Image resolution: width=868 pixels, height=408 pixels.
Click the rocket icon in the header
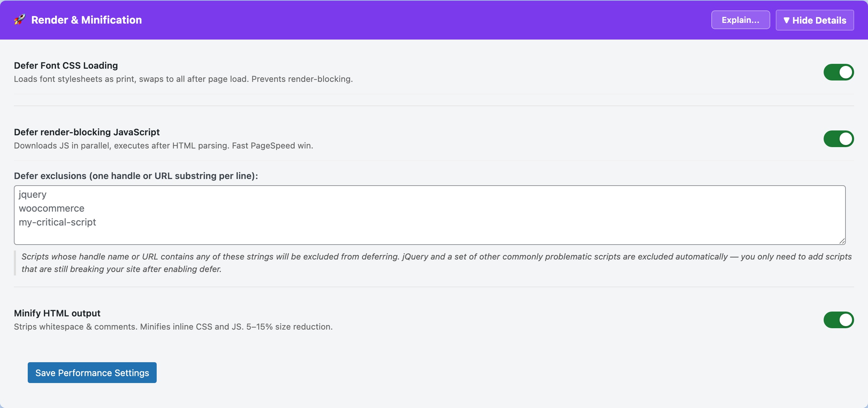pyautogui.click(x=19, y=20)
